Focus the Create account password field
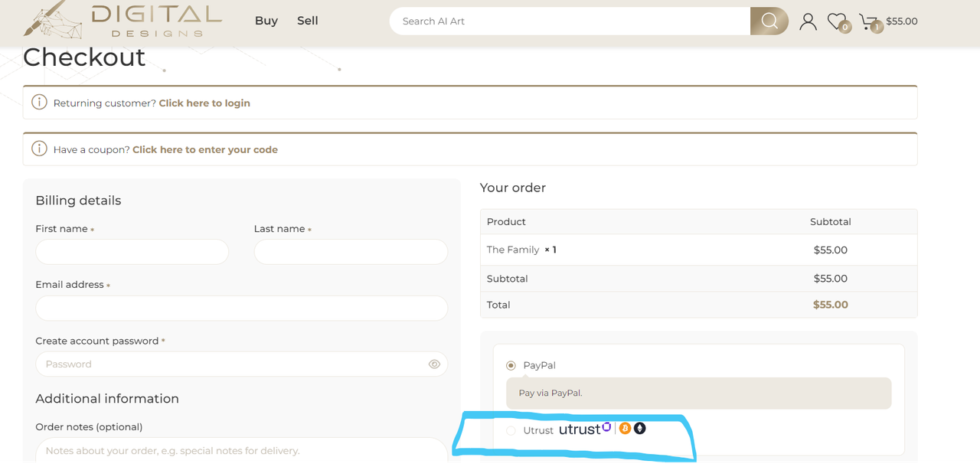The image size is (980, 467). [x=241, y=364]
